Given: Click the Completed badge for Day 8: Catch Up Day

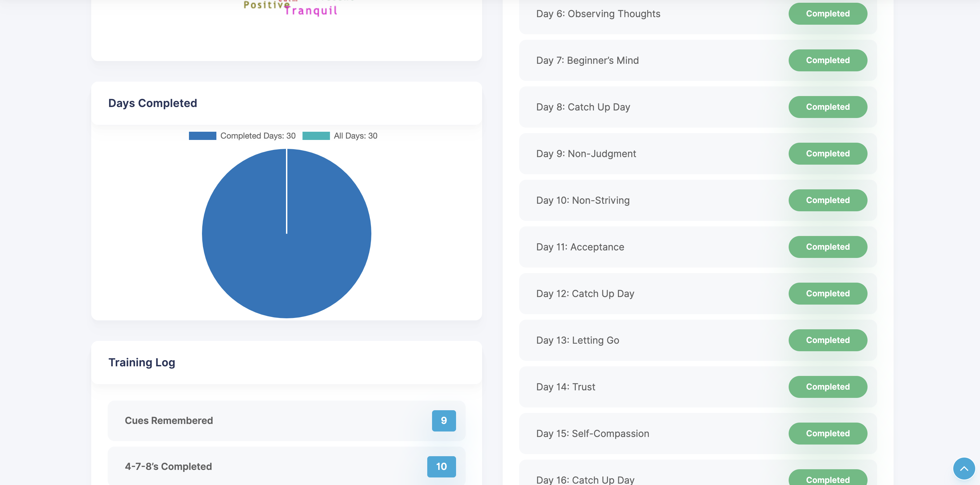Looking at the screenshot, I should [x=828, y=107].
